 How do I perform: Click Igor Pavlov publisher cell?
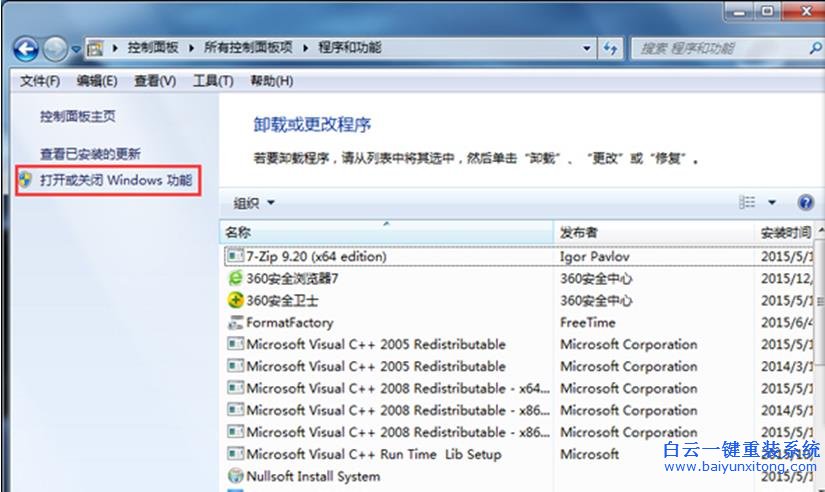595,257
